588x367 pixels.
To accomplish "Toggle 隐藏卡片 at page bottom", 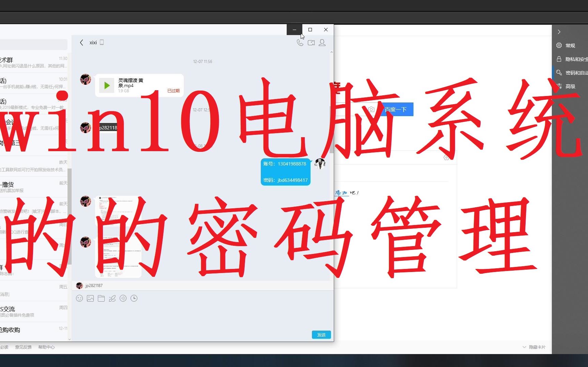I will (534, 347).
